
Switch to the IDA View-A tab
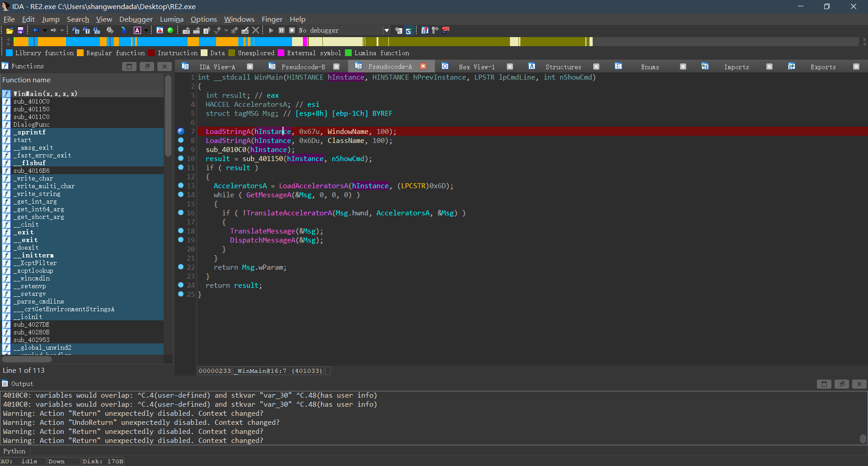click(217, 67)
